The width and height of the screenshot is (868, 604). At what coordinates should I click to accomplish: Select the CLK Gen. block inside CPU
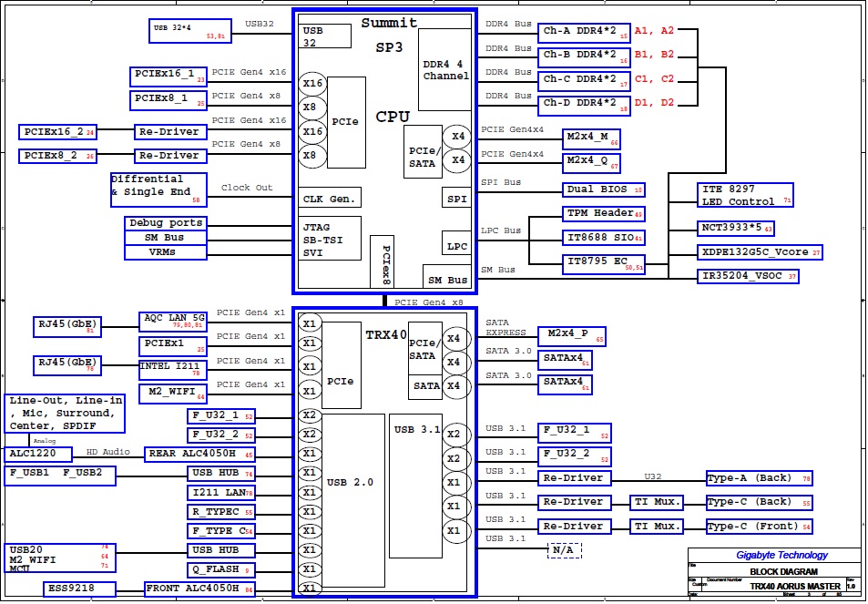coord(330,198)
